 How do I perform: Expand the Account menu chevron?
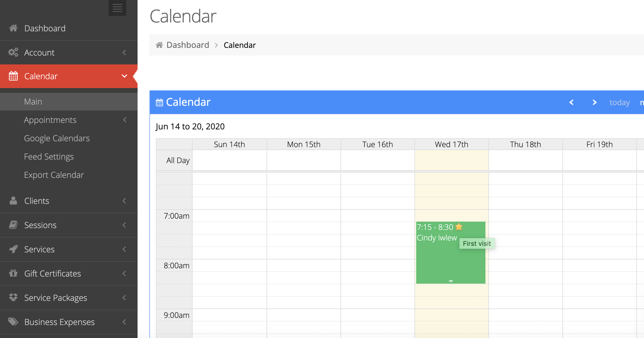[124, 53]
